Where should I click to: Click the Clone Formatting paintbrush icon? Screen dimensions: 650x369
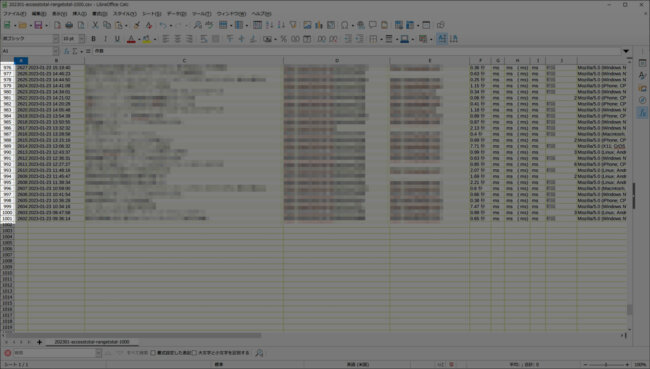[137, 25]
